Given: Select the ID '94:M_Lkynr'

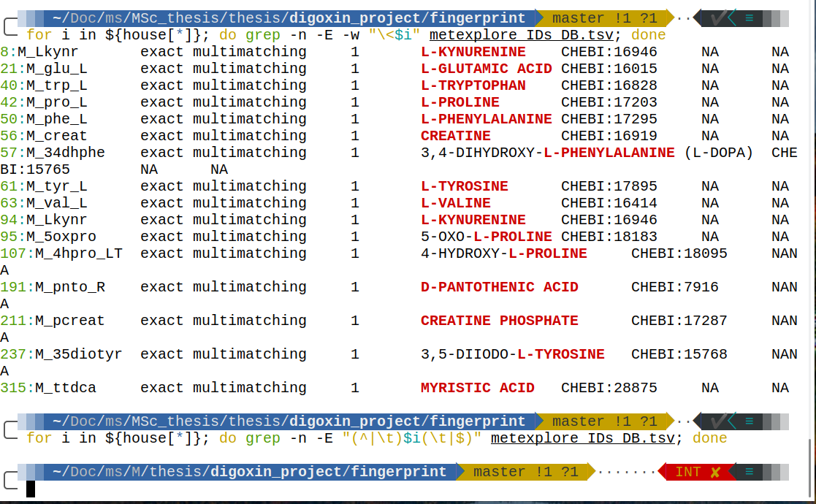Looking at the screenshot, I should click(44, 220).
